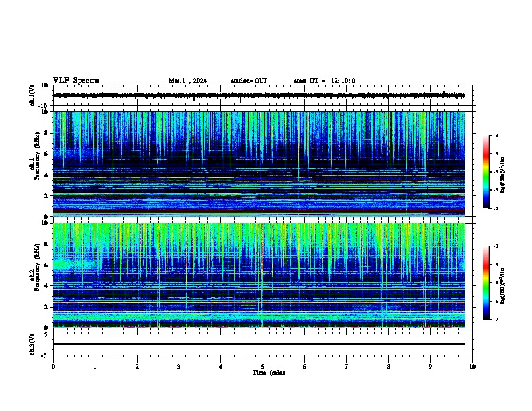Image resolution: width=532 pixels, height=411 pixels.
Task: Click the 'station=OUI' label
Action: coord(249,81)
